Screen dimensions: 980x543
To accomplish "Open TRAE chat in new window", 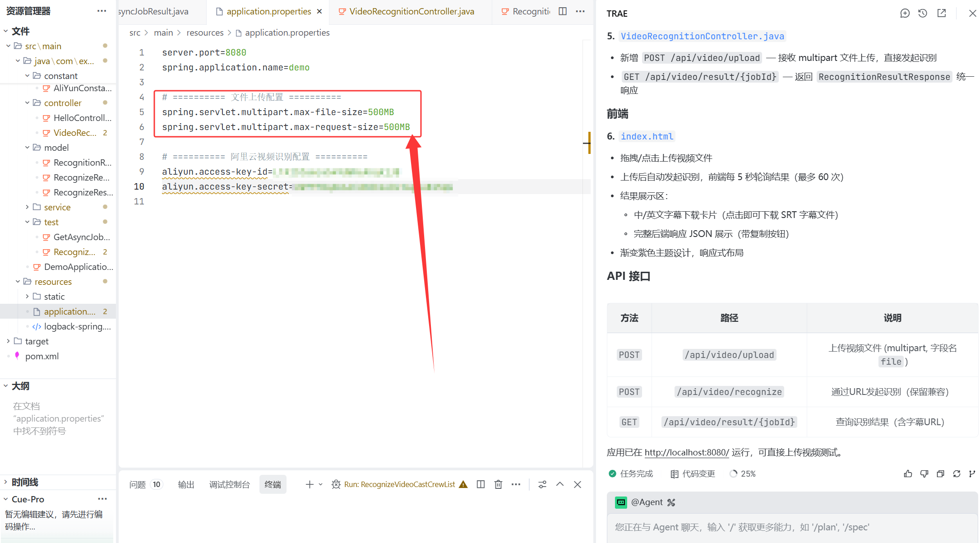I will click(942, 13).
